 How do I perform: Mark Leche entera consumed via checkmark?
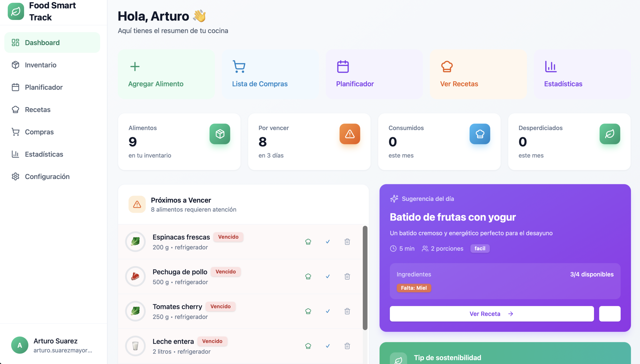[x=327, y=346]
